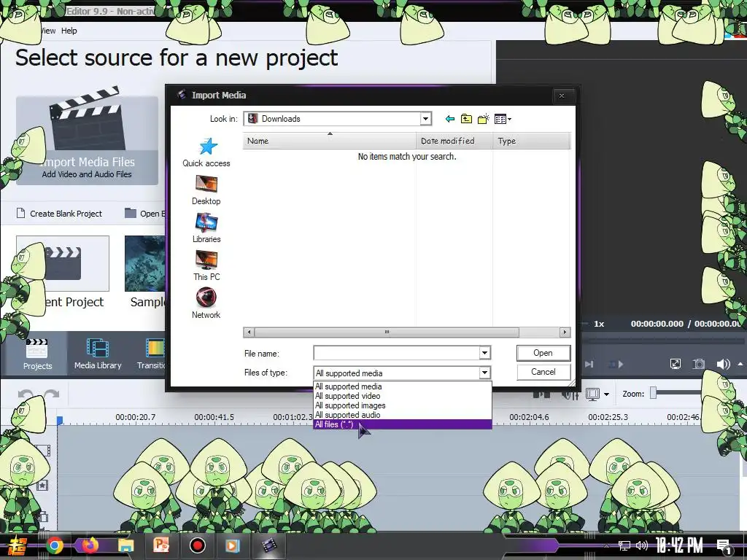This screenshot has width=747, height=560.
Task: Toggle full screen preview icon
Action: pyautogui.click(x=675, y=365)
